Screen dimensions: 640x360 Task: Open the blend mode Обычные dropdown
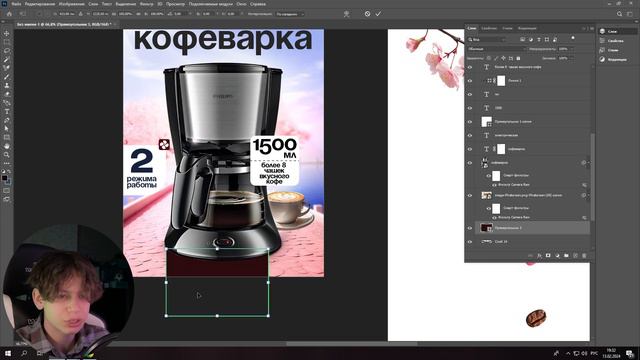click(x=496, y=49)
